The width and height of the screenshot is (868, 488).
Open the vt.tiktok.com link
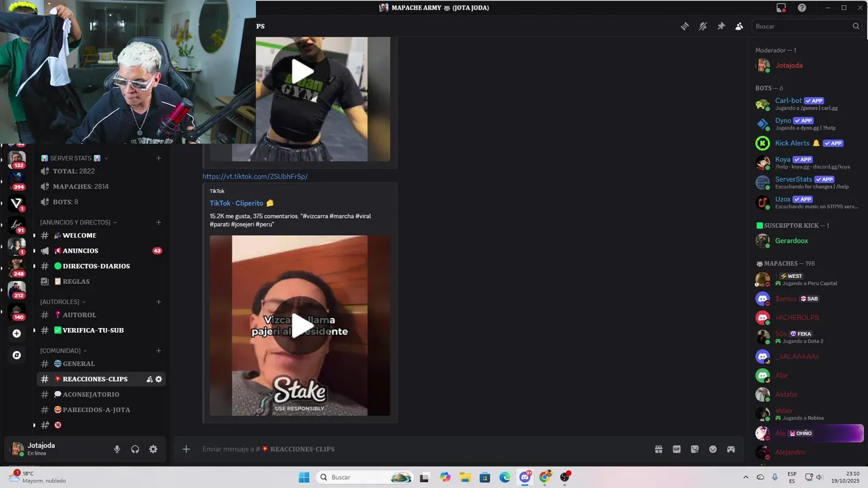255,176
